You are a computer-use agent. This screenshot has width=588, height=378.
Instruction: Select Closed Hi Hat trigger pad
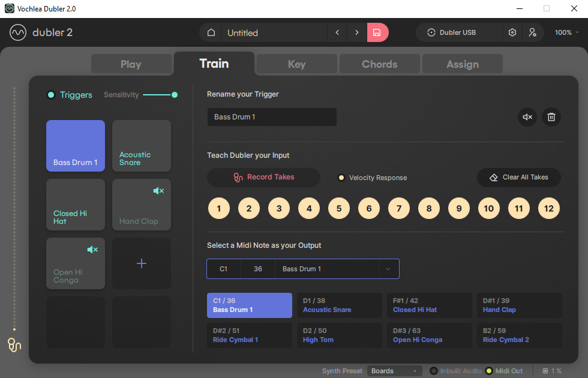pyautogui.click(x=76, y=205)
